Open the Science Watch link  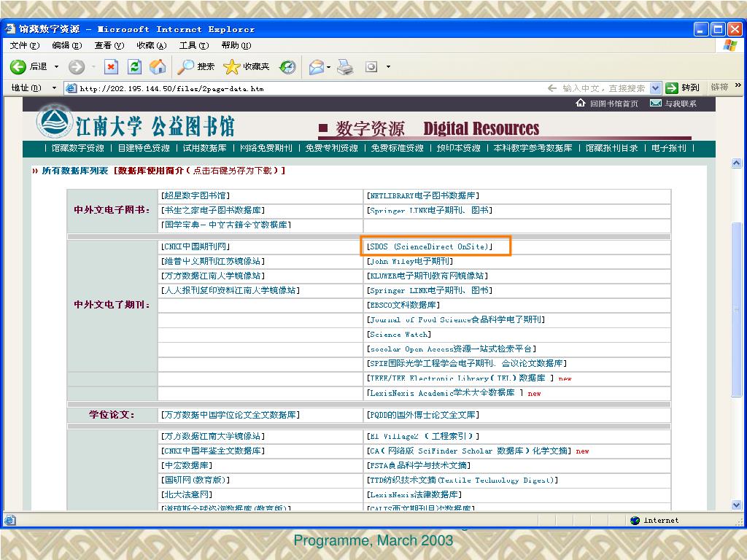(399, 335)
